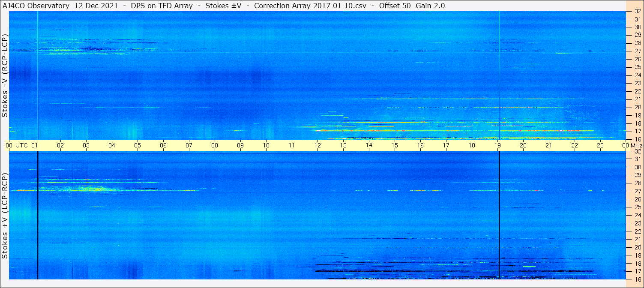Screen dimensions: 644x288
Task: Select the 20 hour tick label on time axis
Action: (524, 146)
